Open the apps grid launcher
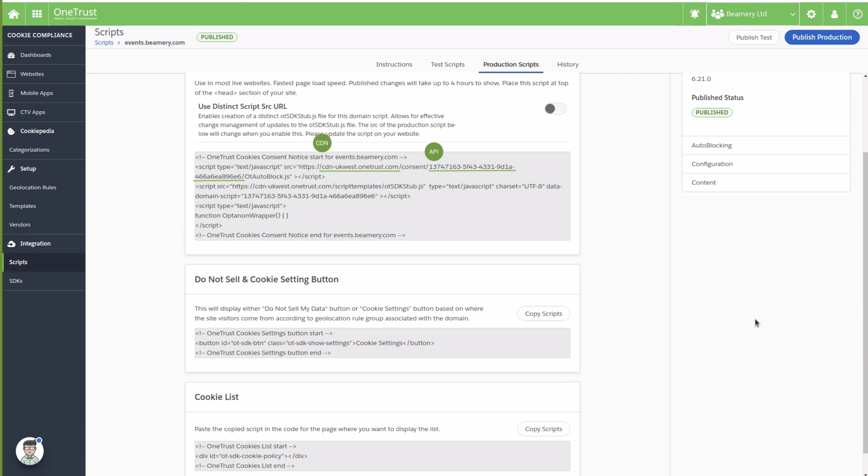The height and width of the screenshot is (476, 868). pyautogui.click(x=37, y=14)
